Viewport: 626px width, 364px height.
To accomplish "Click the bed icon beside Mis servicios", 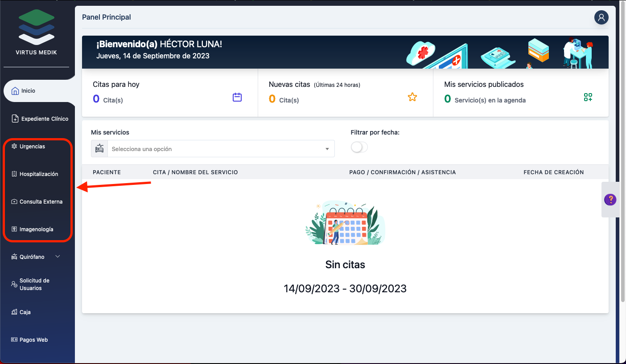I will pyautogui.click(x=99, y=149).
